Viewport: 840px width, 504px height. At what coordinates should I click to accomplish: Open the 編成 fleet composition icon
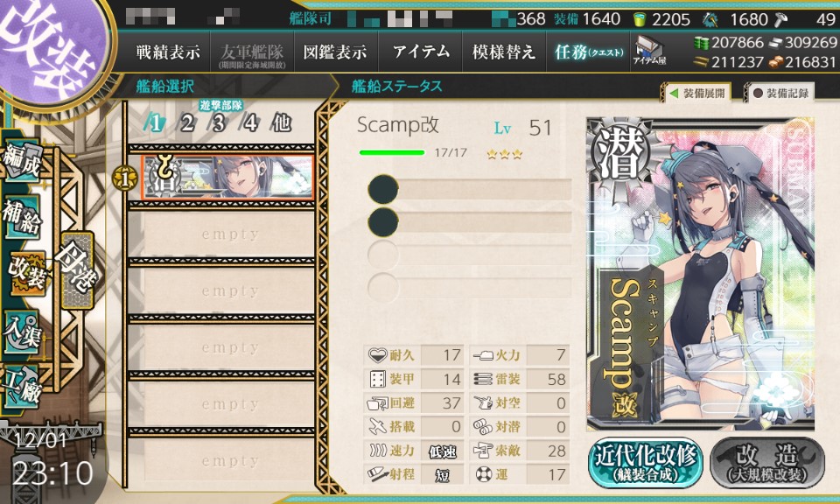pos(23,159)
